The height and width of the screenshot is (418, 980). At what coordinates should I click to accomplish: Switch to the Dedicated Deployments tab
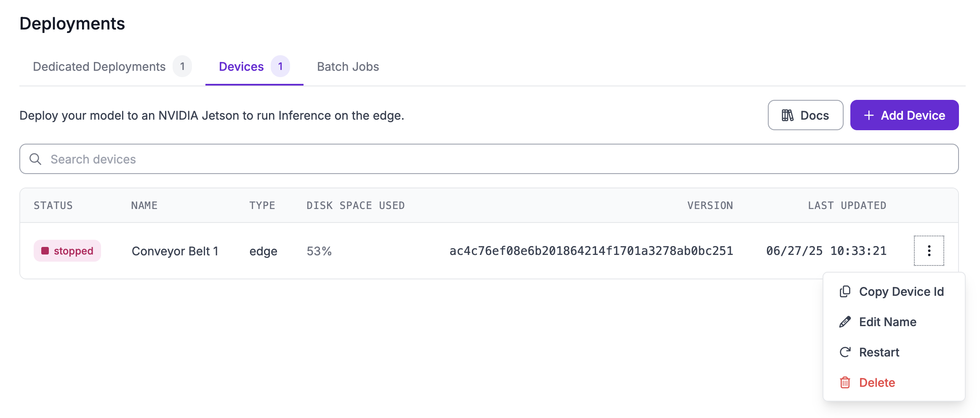coord(99,67)
